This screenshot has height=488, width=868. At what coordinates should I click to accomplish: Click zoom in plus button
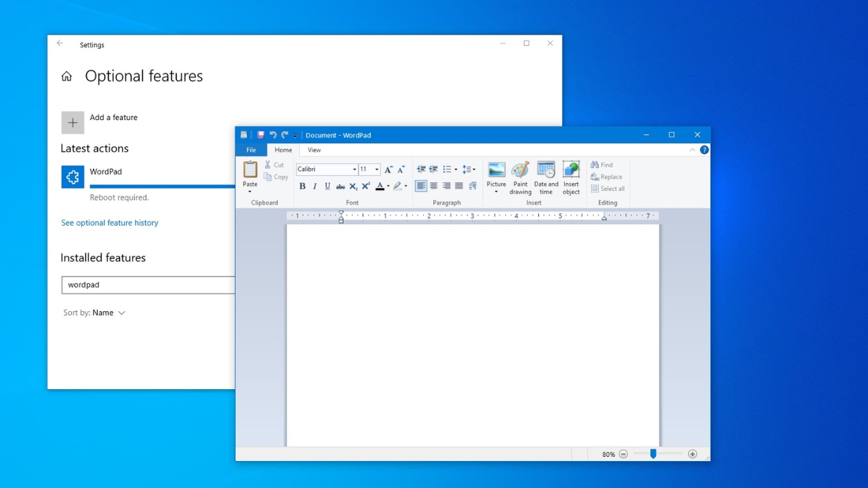click(692, 454)
